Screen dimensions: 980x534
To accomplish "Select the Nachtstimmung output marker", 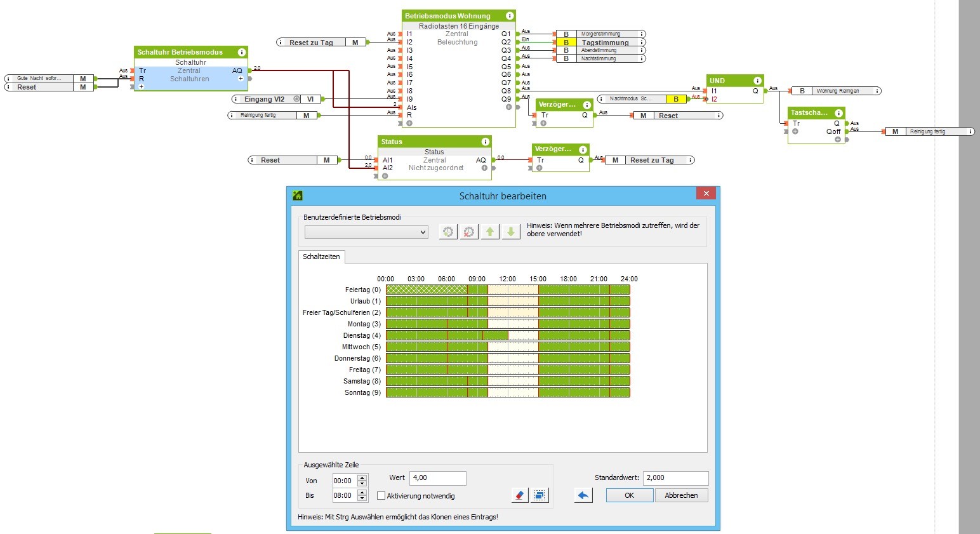I will [600, 58].
